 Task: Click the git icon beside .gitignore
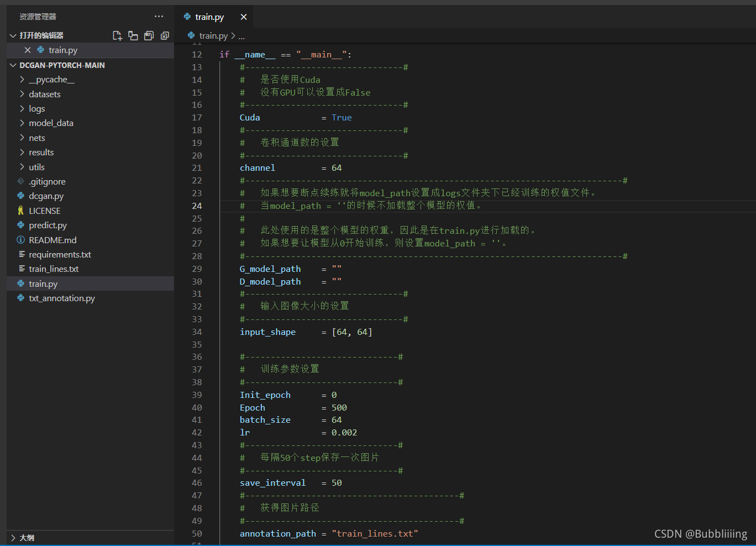21,181
